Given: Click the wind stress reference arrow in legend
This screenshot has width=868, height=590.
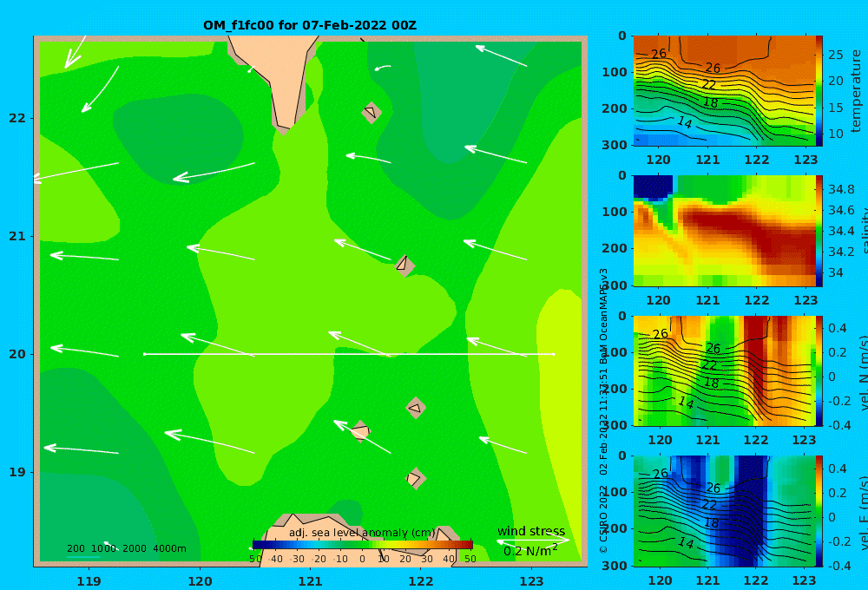Looking at the screenshot, I should click(533, 541).
